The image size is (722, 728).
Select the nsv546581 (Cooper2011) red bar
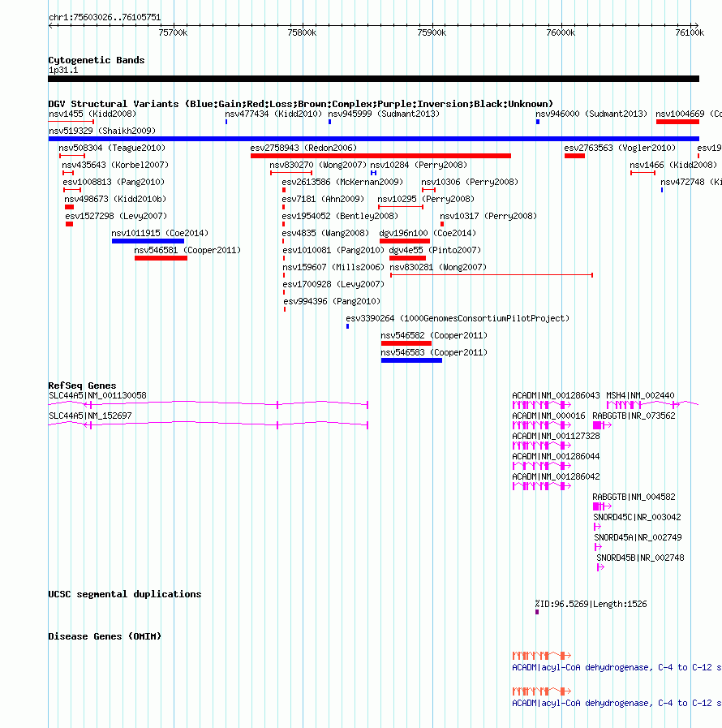pos(161,258)
